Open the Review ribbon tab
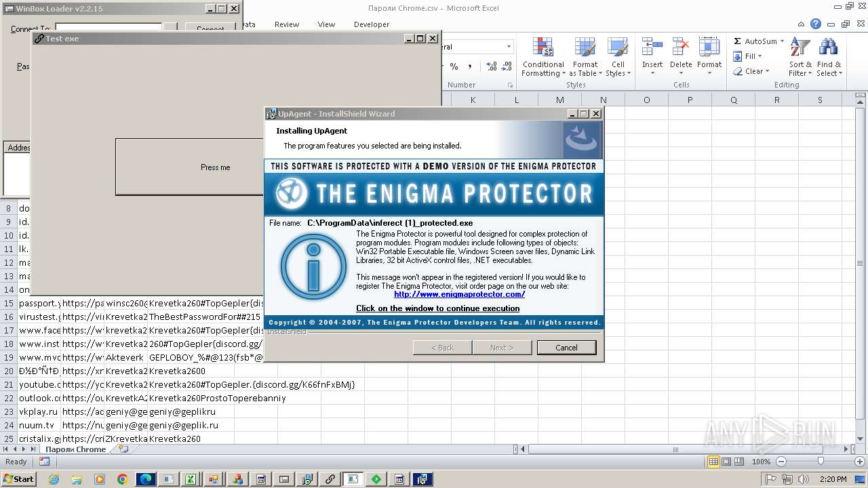Image resolution: width=868 pixels, height=488 pixels. (287, 24)
